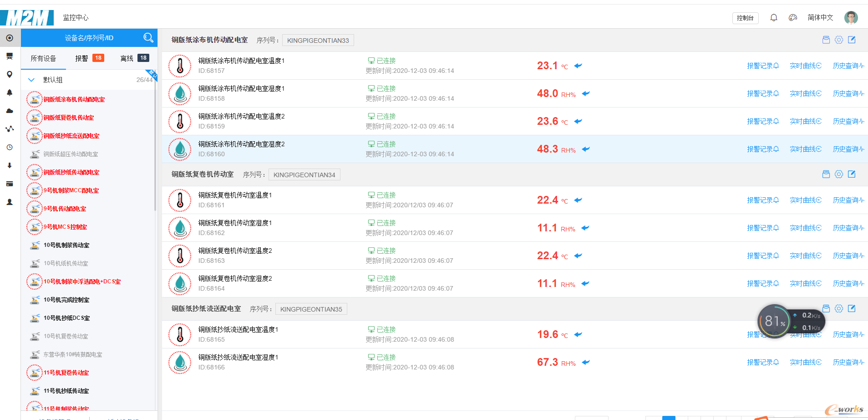Switch to the 所有设备 tab
The image size is (868, 420).
(43, 58)
